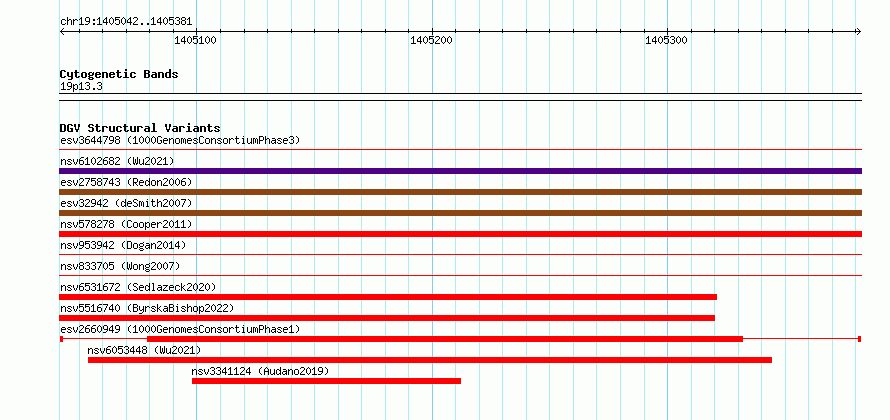Click the thin red esv3644798 variant line

tap(460, 150)
